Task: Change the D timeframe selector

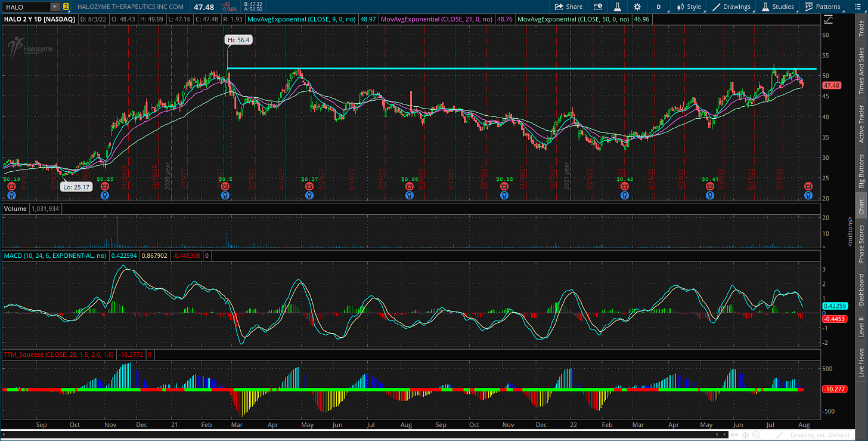Action: (659, 7)
